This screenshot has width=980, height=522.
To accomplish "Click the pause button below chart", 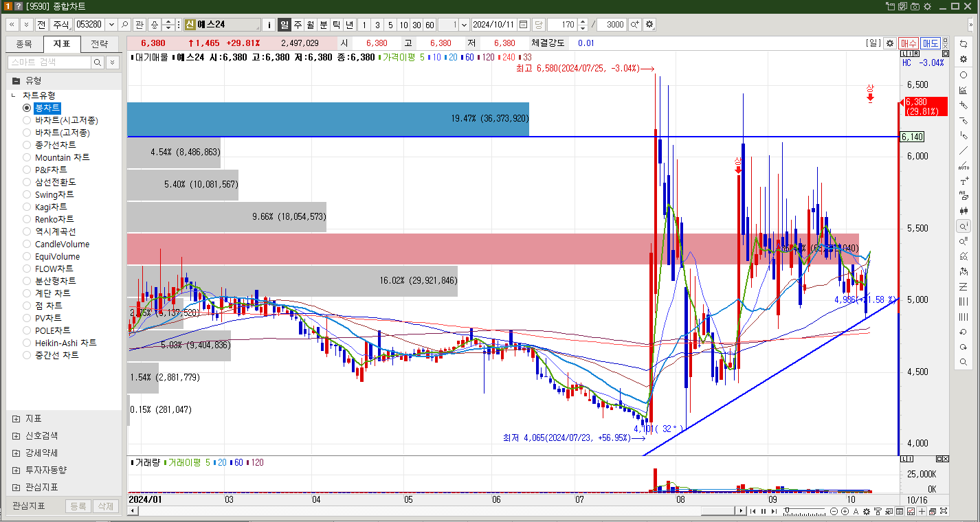I will click(764, 511).
